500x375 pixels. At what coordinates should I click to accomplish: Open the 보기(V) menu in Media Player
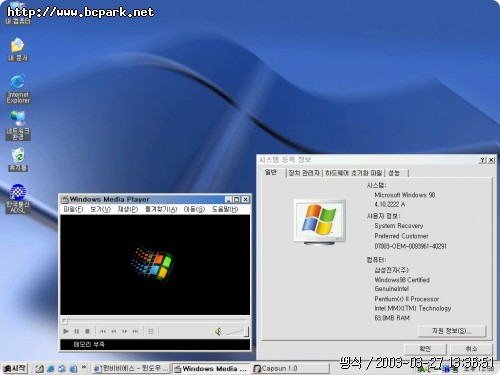pyautogui.click(x=100, y=209)
